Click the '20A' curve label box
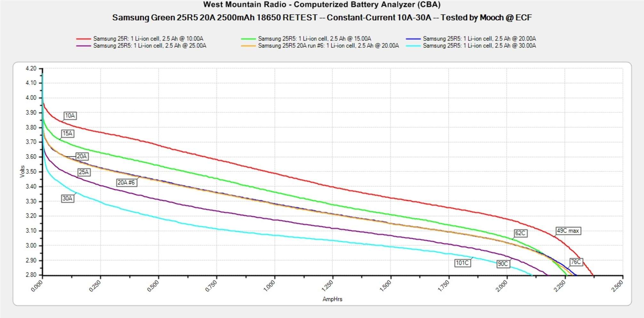 (x=82, y=156)
